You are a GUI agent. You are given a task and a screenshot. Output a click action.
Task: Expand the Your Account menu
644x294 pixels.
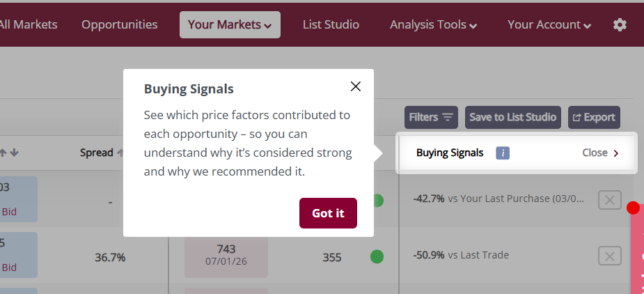(549, 24)
